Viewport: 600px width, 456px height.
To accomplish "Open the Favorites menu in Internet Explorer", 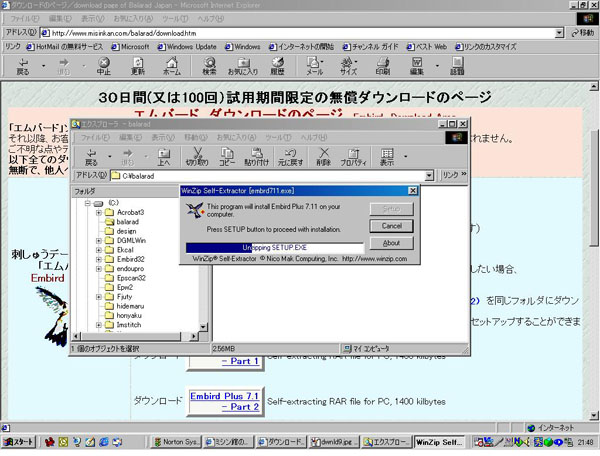I will click(x=134, y=19).
